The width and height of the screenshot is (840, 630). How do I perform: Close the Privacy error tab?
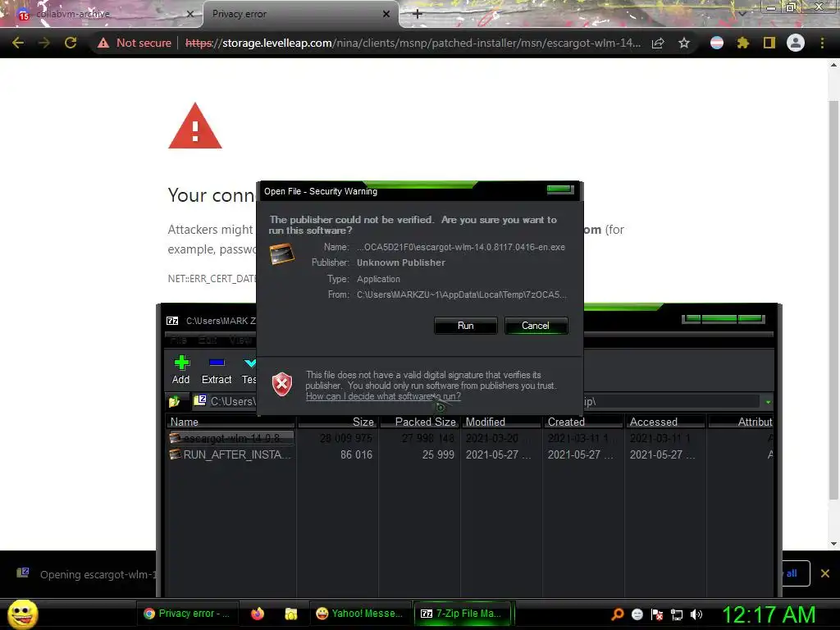pos(386,14)
